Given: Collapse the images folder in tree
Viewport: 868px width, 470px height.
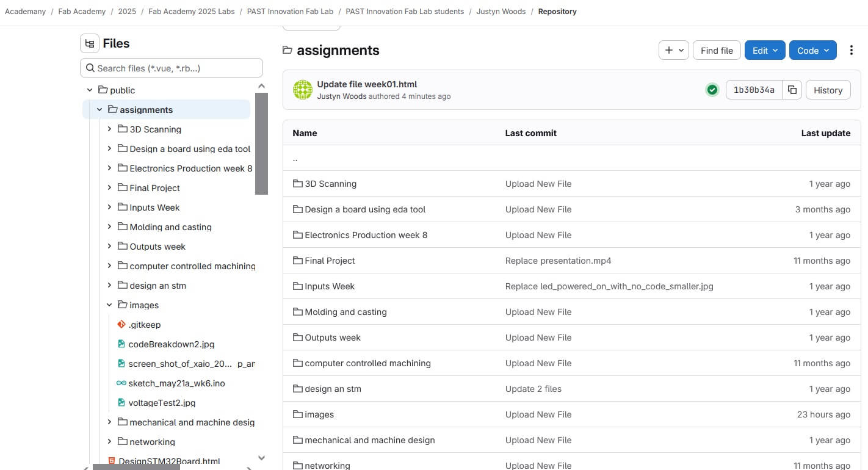Looking at the screenshot, I should coord(109,305).
